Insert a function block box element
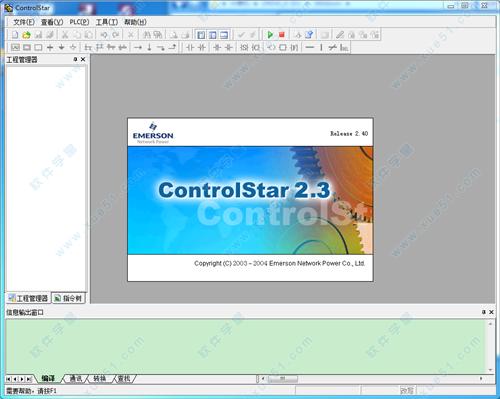500x399 pixels. click(x=283, y=47)
